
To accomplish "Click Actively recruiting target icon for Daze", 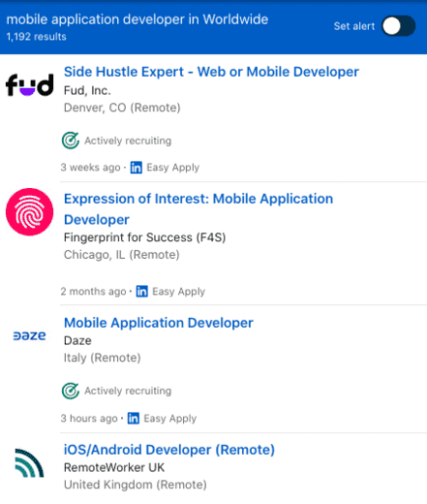I will [71, 391].
